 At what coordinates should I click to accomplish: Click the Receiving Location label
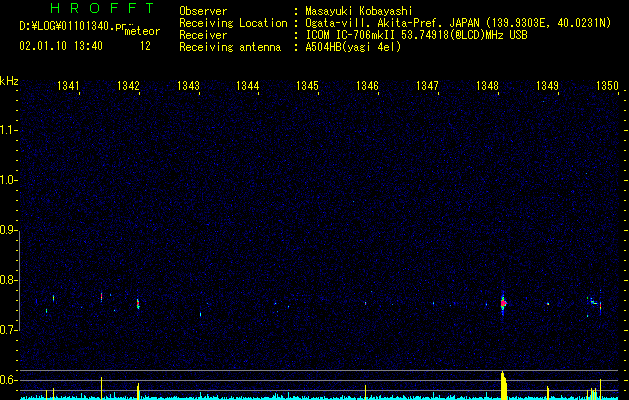(233, 23)
